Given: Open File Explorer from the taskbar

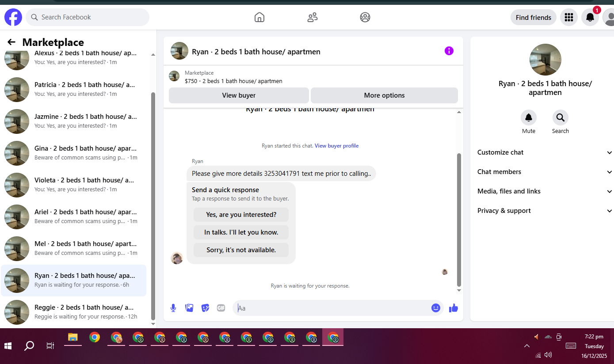Looking at the screenshot, I should point(73,338).
